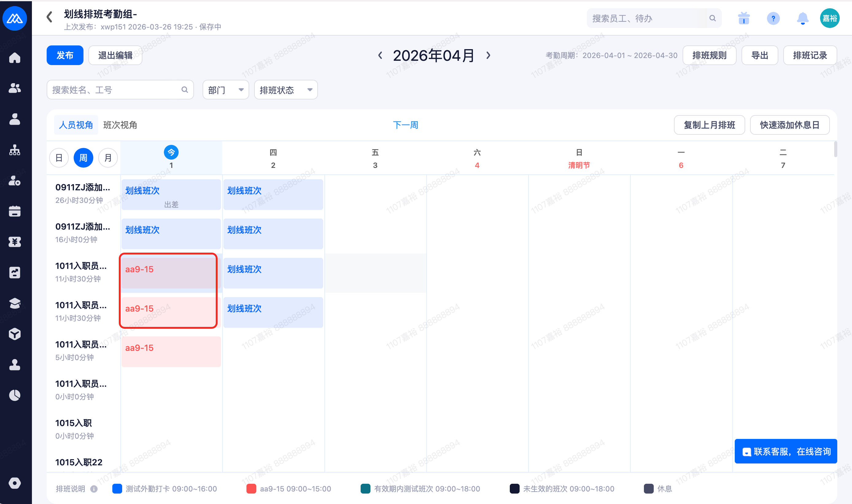
Task: Go to next month with right chevron
Action: pyautogui.click(x=488, y=55)
